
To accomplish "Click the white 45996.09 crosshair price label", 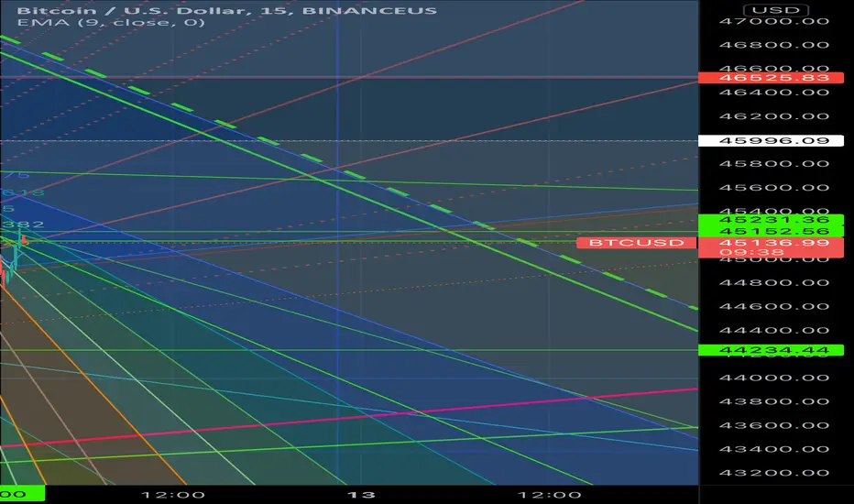I will point(772,140).
